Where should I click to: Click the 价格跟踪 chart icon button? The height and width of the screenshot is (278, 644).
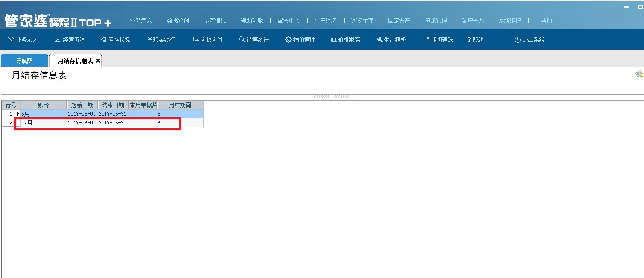(345, 40)
